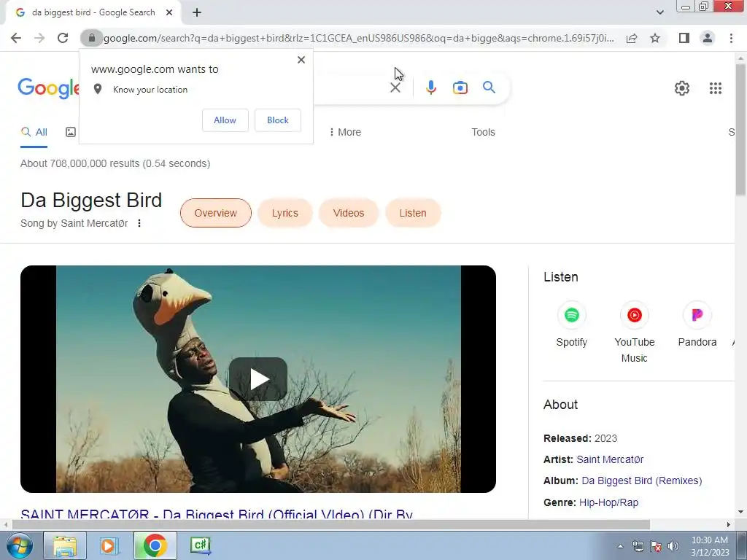Play the Da Biggest Bird video
Screen dimensions: 747x560
[258, 379]
